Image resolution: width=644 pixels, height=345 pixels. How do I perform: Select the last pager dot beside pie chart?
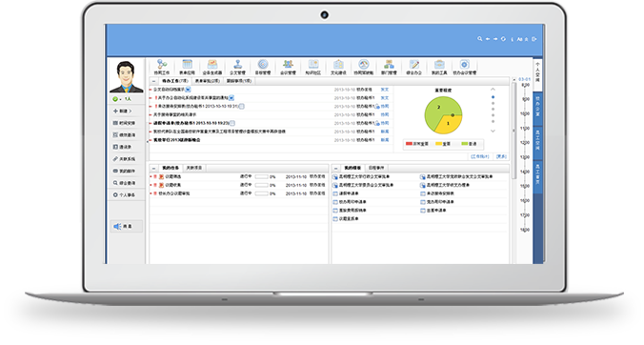493,122
